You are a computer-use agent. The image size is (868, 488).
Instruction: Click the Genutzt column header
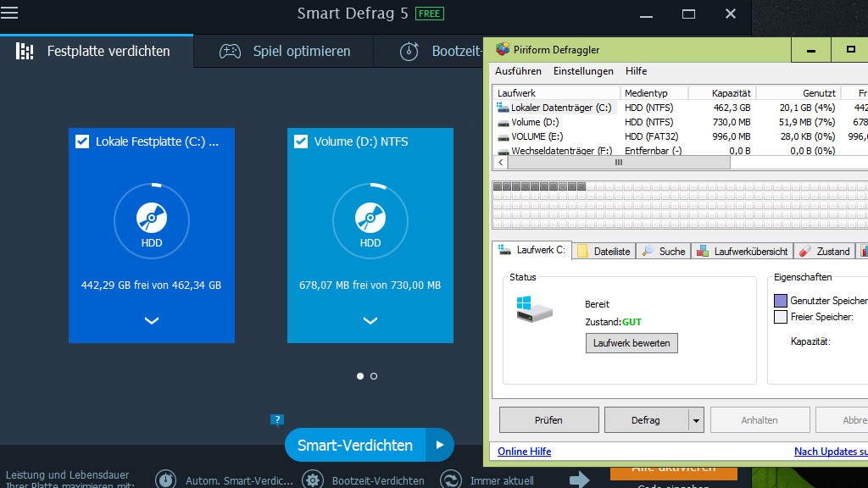pos(798,93)
